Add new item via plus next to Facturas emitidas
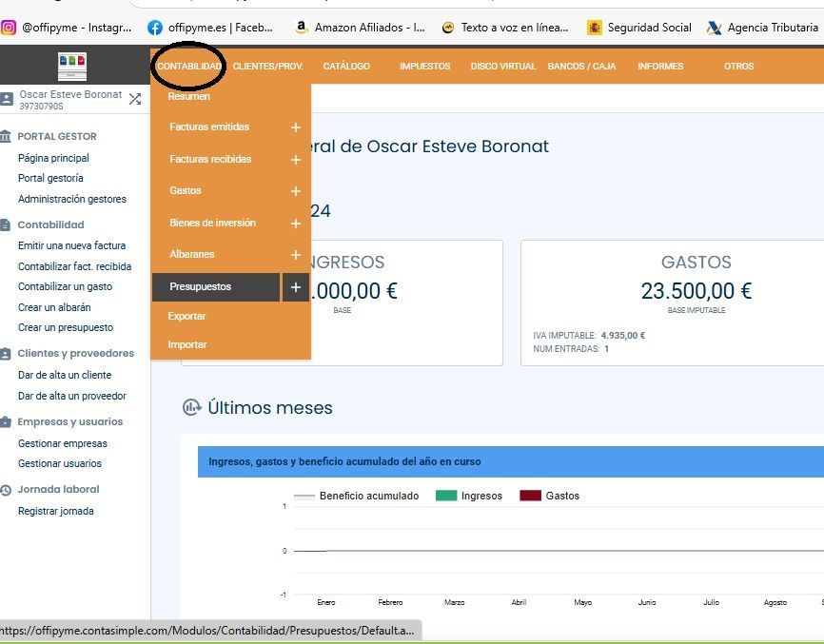Screen dimensions: 824x644 pyautogui.click(x=296, y=127)
